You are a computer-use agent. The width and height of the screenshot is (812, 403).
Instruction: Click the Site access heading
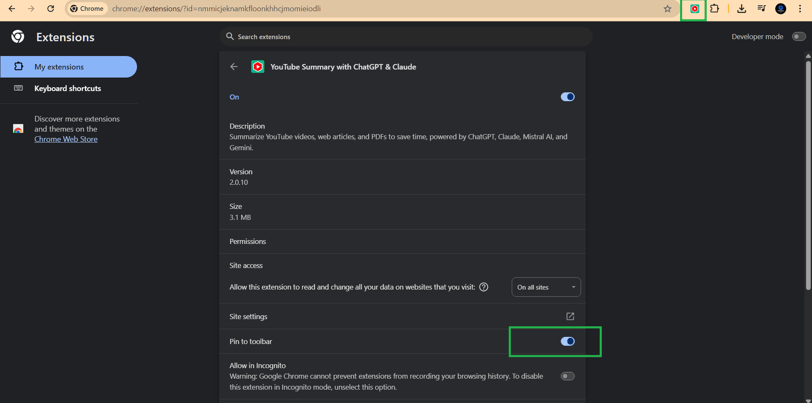[246, 266]
